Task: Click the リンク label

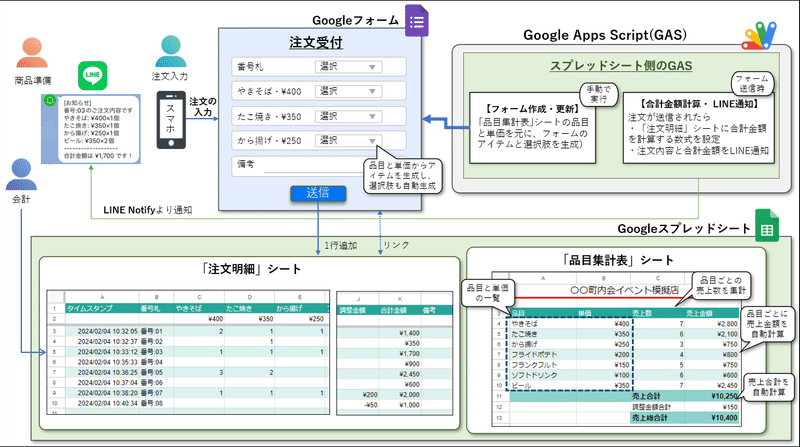Action: pyautogui.click(x=396, y=245)
